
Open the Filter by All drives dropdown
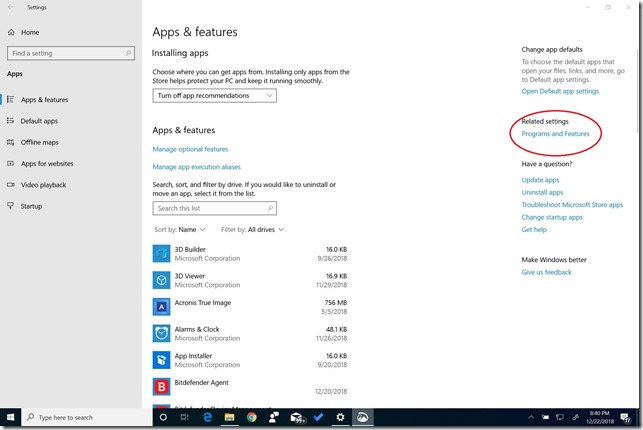coord(253,230)
